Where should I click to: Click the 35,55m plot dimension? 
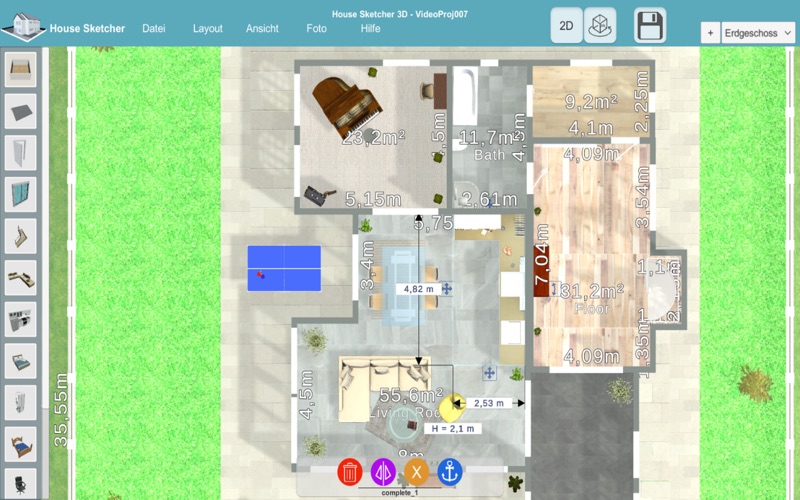(61, 410)
